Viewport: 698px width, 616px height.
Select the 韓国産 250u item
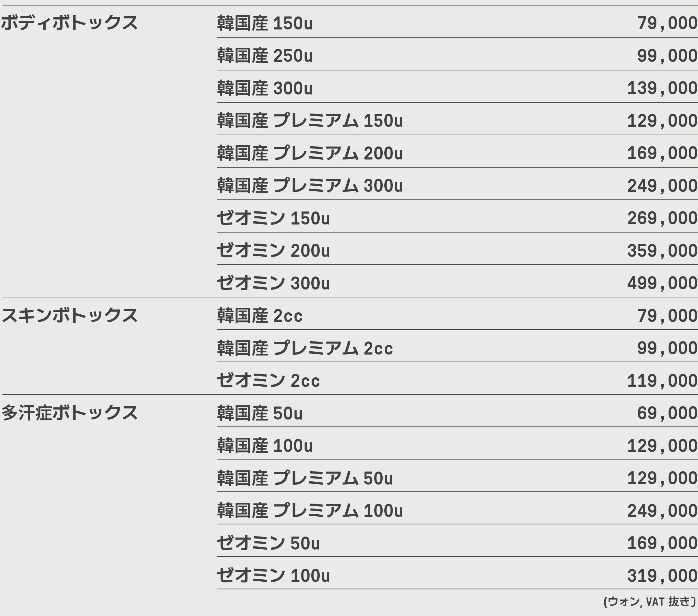click(265, 56)
